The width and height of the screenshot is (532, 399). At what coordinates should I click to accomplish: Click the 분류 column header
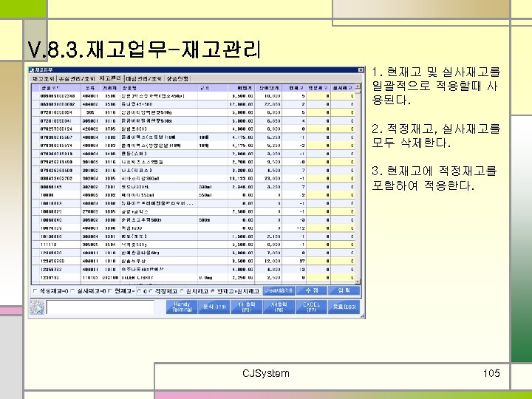coord(90,88)
